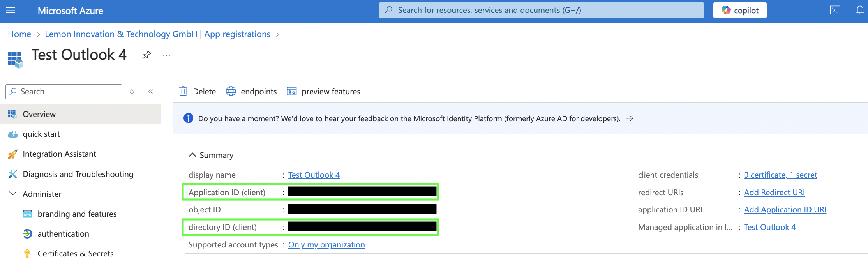The image size is (868, 258).
Task: Open preview features
Action: tap(323, 91)
